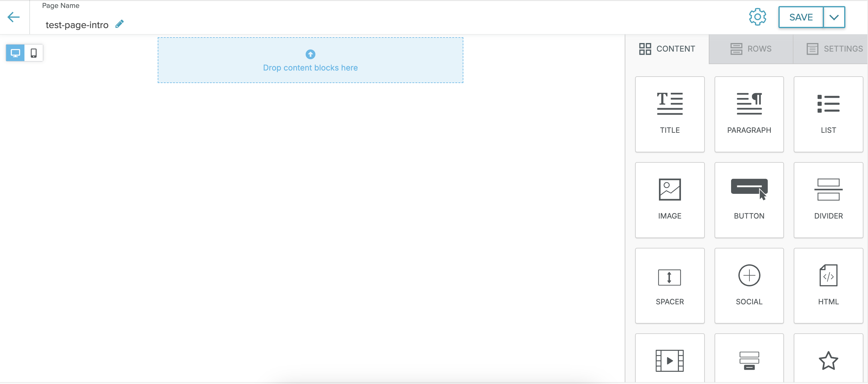Choose the Video content block
This screenshot has width=868, height=384.
670,360
